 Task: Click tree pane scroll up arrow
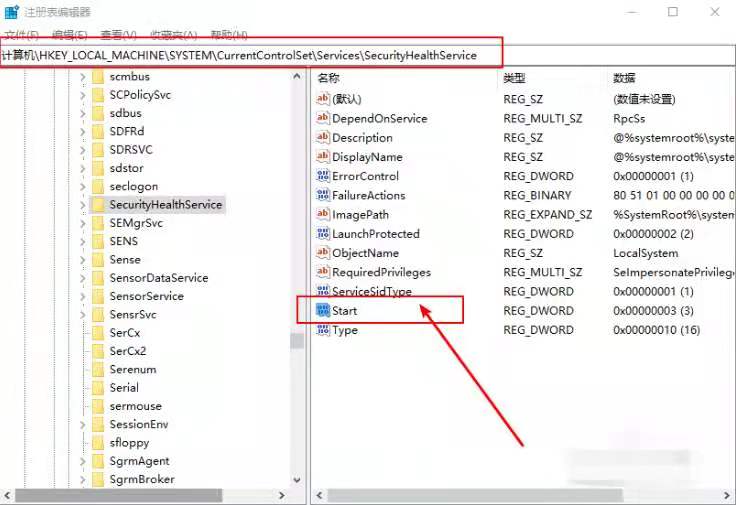pyautogui.click(x=297, y=76)
